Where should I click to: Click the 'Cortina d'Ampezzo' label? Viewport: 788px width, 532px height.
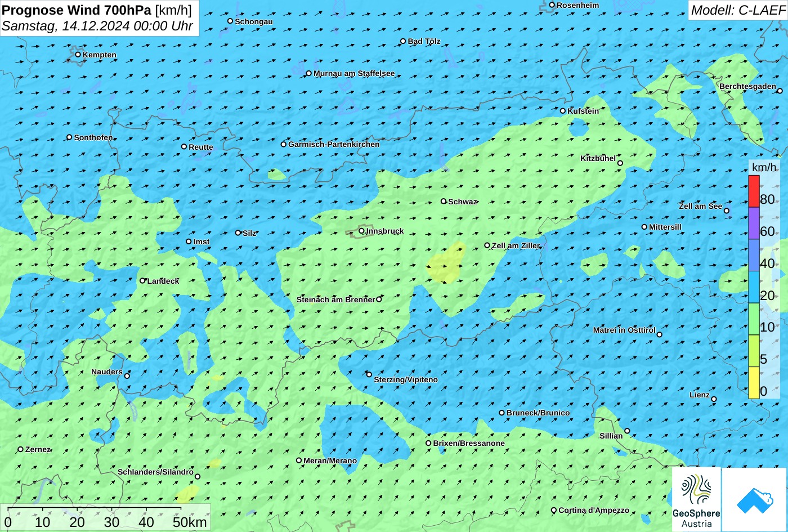click(x=594, y=510)
